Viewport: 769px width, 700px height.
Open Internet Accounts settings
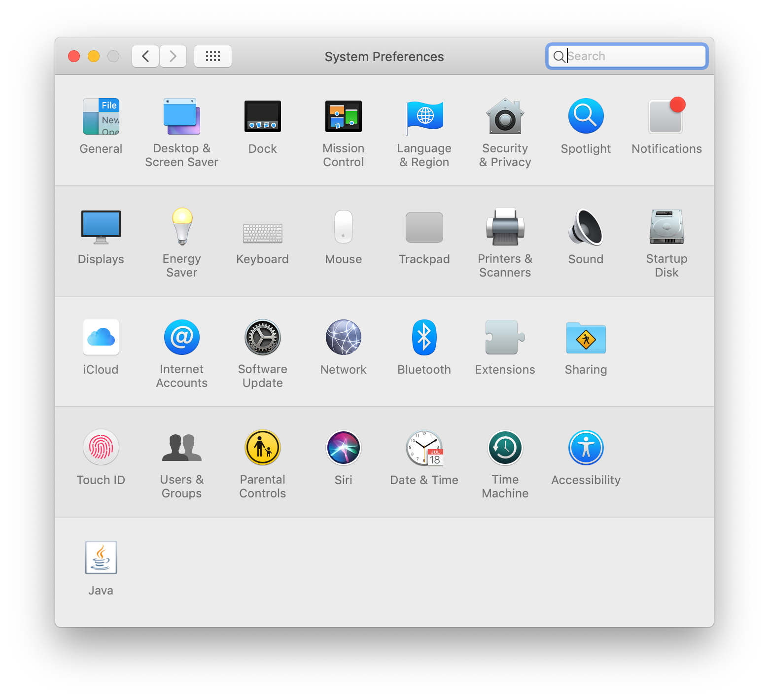click(x=181, y=337)
